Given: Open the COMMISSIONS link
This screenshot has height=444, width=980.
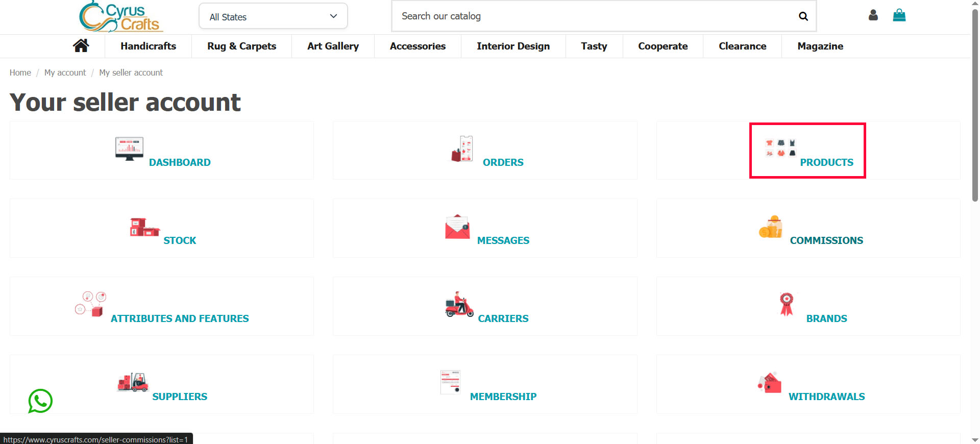Looking at the screenshot, I should [826, 240].
